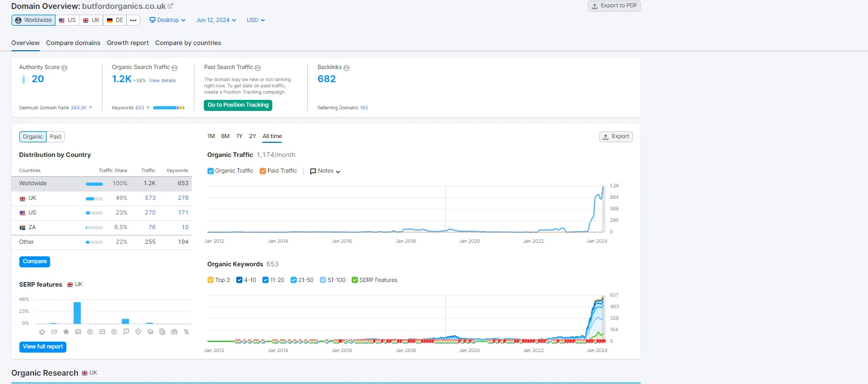This screenshot has width=868, height=384.
Task: Select the UK flag database at top
Action: pos(91,20)
